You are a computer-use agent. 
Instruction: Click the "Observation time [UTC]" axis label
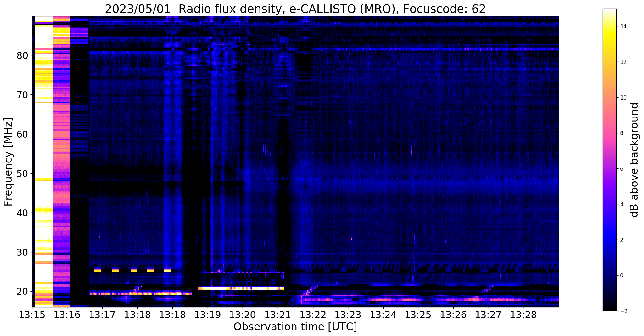point(295,327)
